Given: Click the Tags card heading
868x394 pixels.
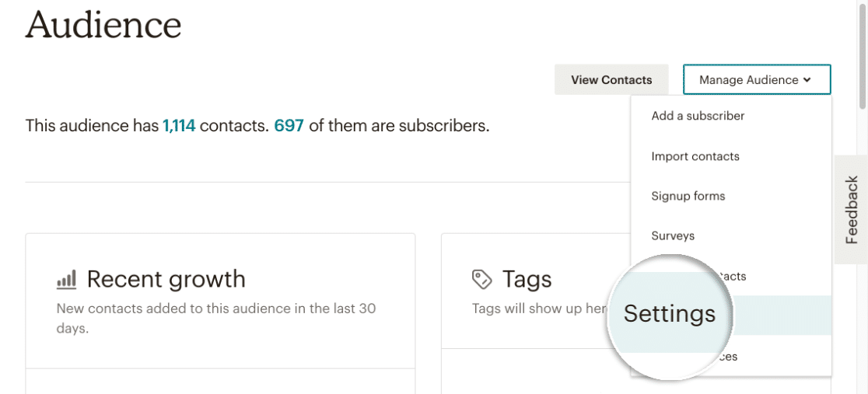Looking at the screenshot, I should point(527,279).
